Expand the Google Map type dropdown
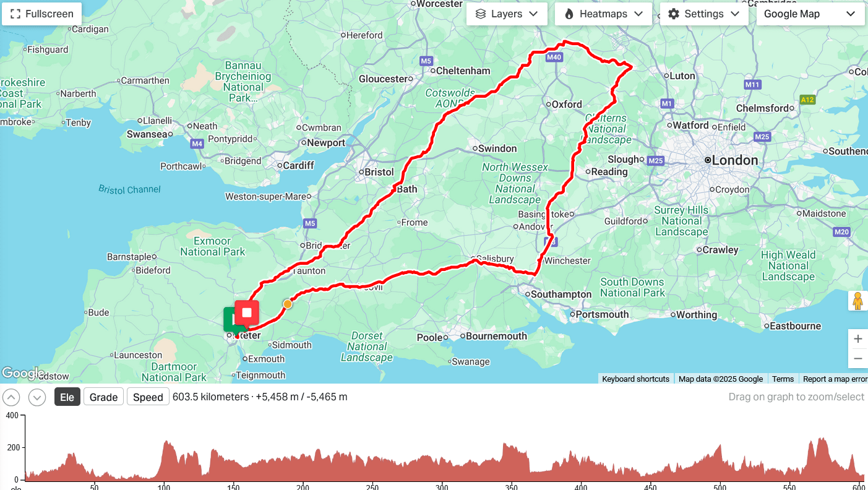Image resolution: width=868 pixels, height=490 pixels. (810, 14)
